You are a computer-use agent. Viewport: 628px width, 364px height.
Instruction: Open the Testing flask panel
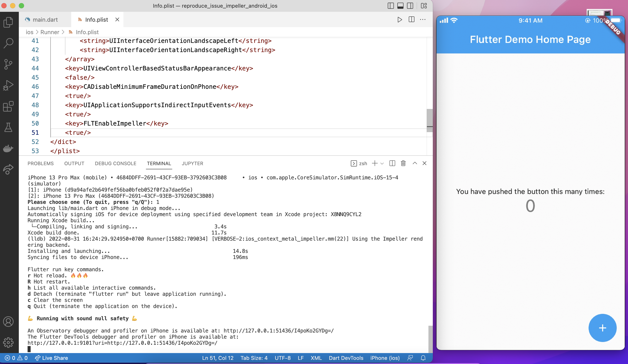coord(9,128)
